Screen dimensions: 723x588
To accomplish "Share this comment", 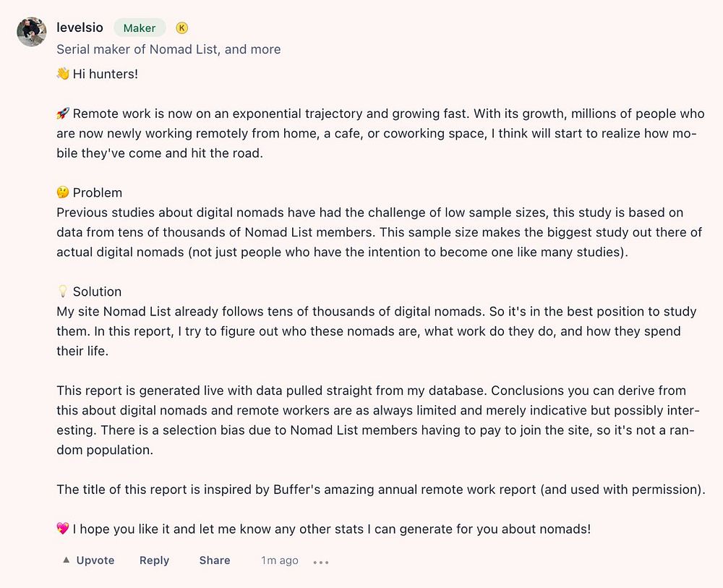I will coord(215,561).
